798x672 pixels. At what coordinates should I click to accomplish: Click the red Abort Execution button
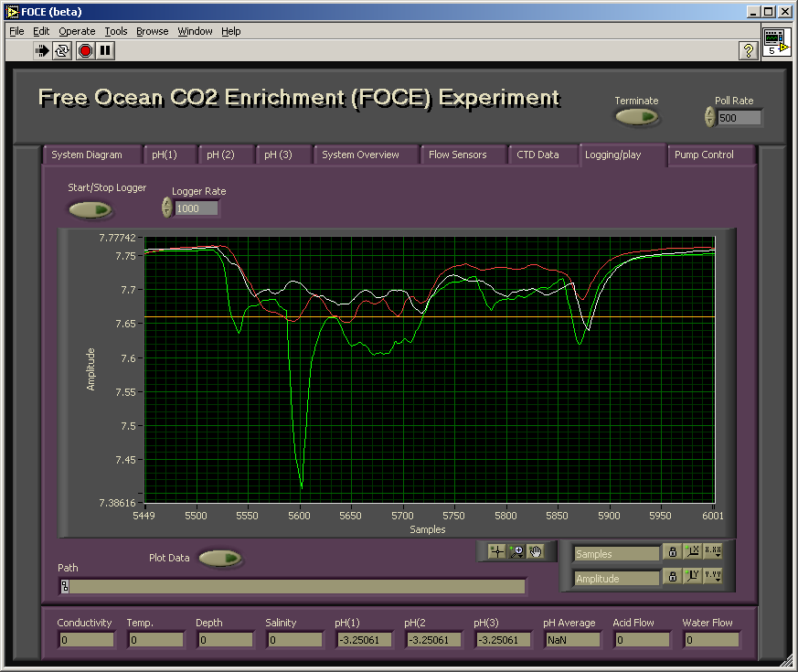click(x=86, y=50)
